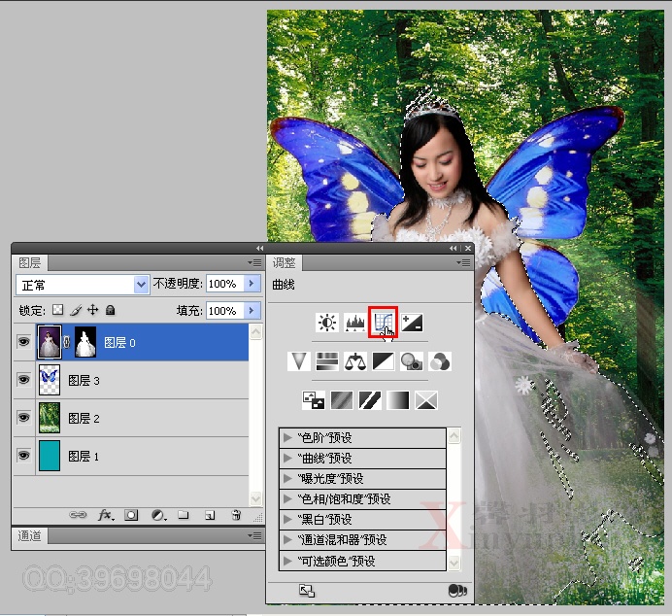Switch to the 图层 tab
Screen dimensions: 672x616
pyautogui.click(x=29, y=262)
